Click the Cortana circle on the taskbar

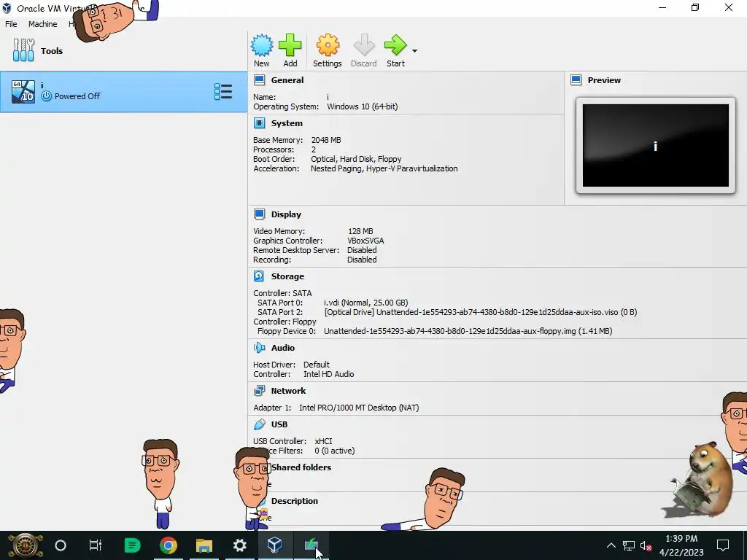coord(61,545)
